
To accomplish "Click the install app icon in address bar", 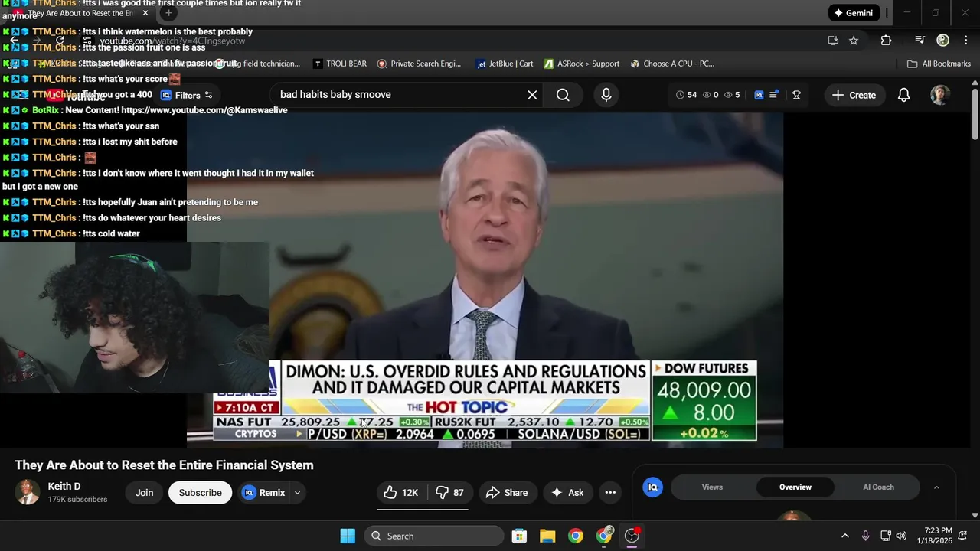I will (833, 41).
